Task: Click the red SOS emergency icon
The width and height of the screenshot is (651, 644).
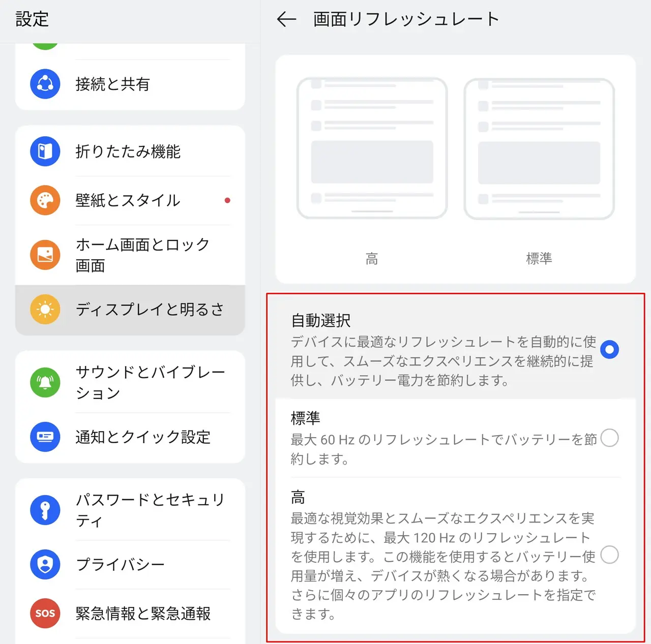Action: tap(45, 613)
